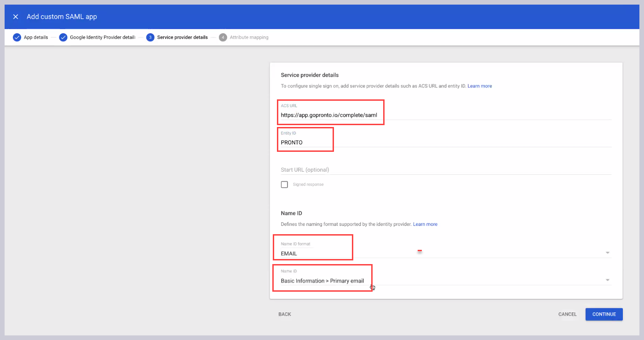Click Learn more in the Name ID section
Viewport: 644px width, 340px height.
425,224
